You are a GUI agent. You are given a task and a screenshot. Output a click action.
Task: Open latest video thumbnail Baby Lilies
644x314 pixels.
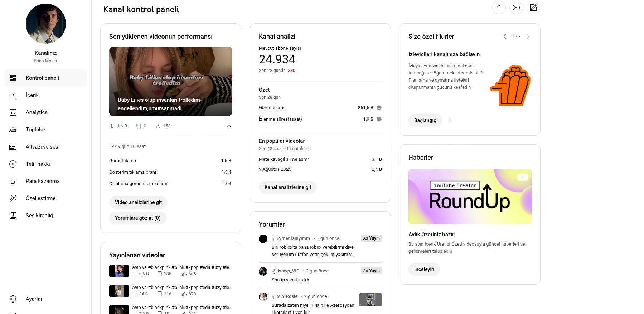click(171, 81)
